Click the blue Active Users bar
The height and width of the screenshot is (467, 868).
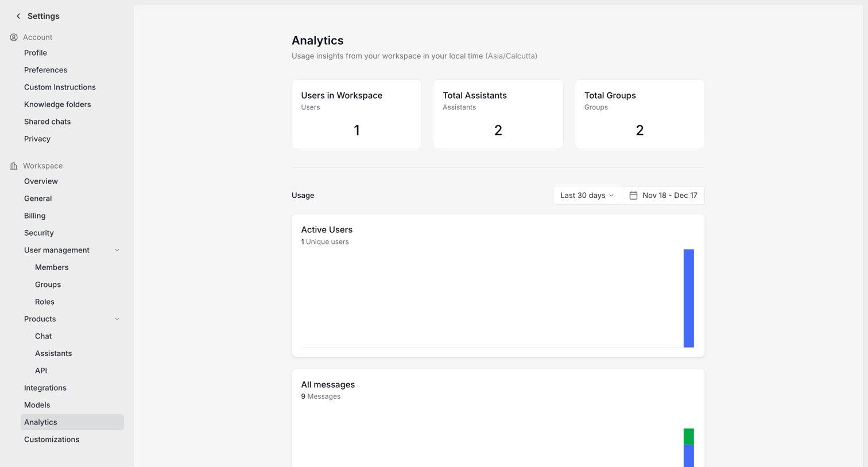[x=689, y=298]
